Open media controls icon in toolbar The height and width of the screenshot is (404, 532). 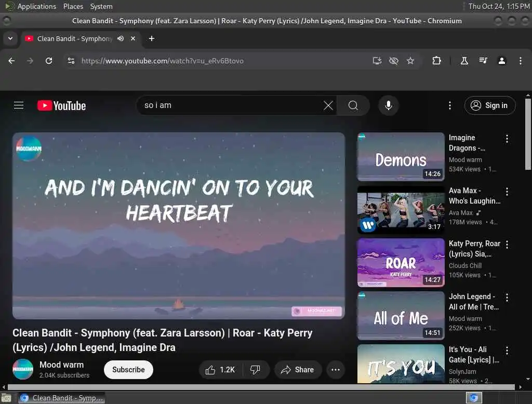coord(483,61)
